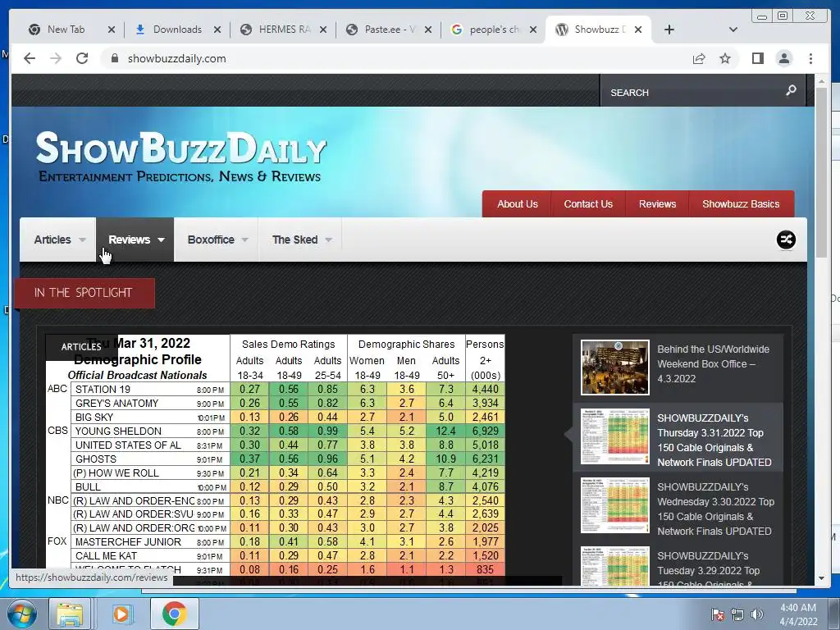Close the New Tab tab
This screenshot has width=840, height=630.
(112, 30)
